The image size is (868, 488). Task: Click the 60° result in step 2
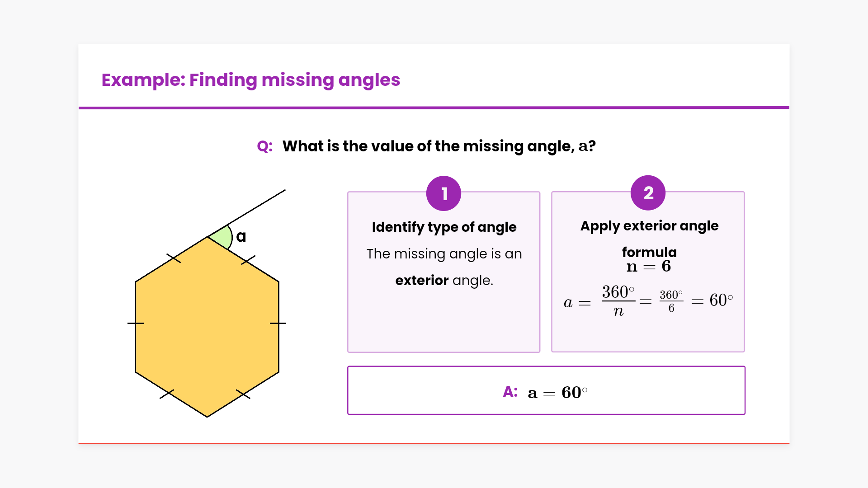(x=721, y=300)
